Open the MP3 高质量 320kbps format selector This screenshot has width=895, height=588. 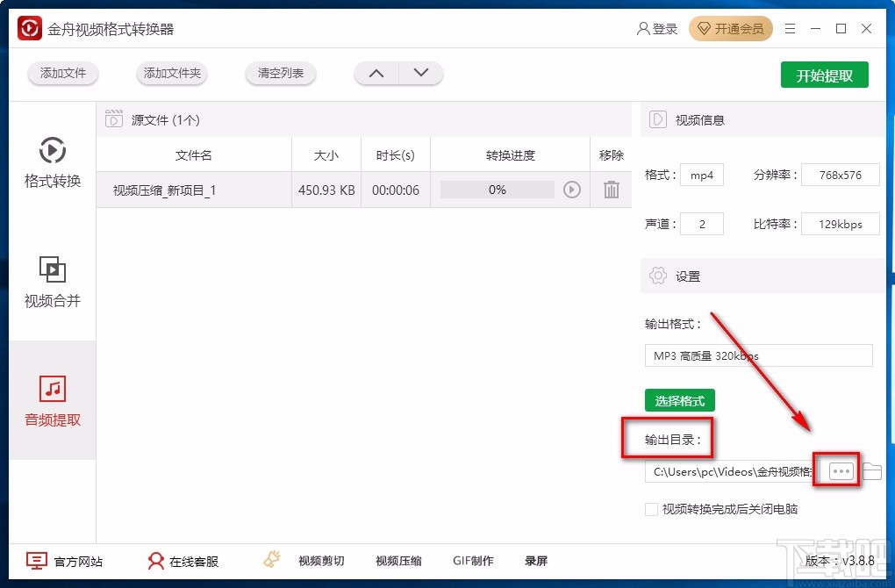pos(757,355)
